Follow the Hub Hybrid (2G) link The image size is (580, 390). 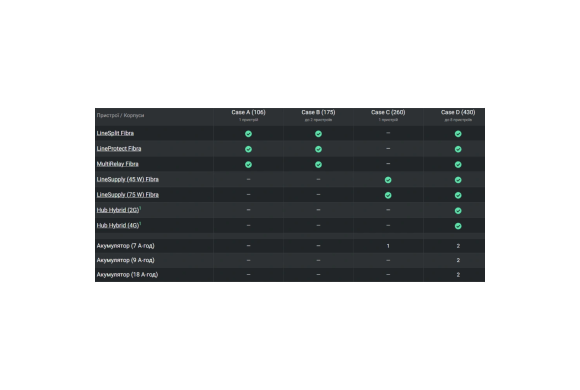pyautogui.click(x=118, y=210)
